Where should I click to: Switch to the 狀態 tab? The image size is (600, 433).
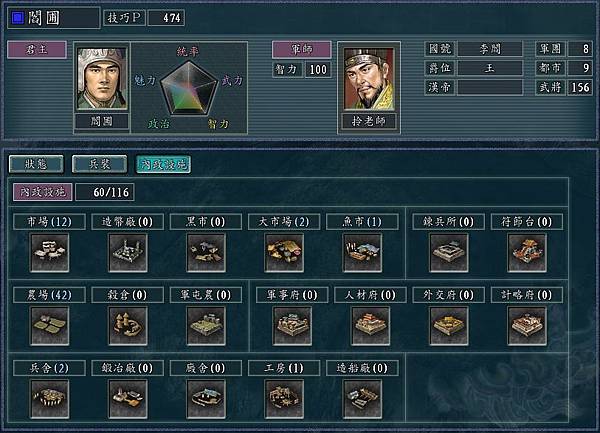click(x=36, y=164)
